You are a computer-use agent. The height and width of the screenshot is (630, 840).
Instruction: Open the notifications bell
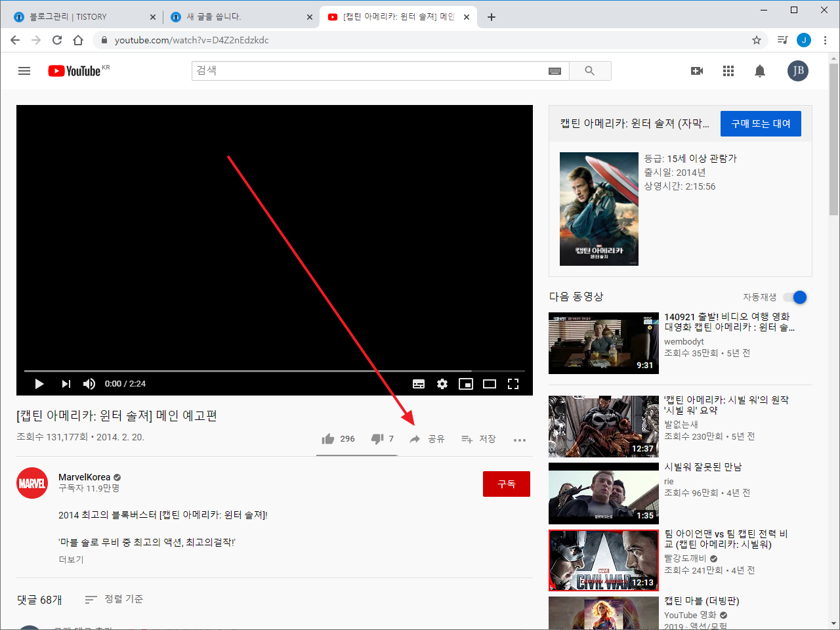(760, 71)
